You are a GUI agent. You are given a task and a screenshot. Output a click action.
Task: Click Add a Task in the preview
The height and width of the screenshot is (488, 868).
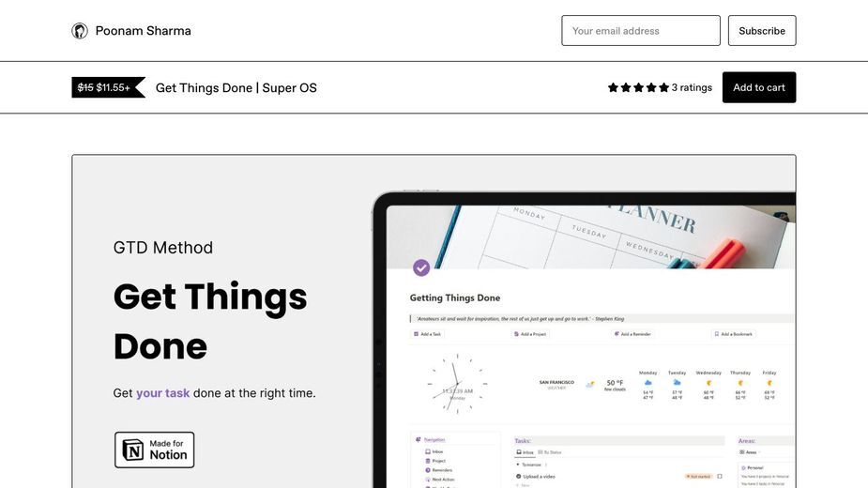pyautogui.click(x=427, y=334)
